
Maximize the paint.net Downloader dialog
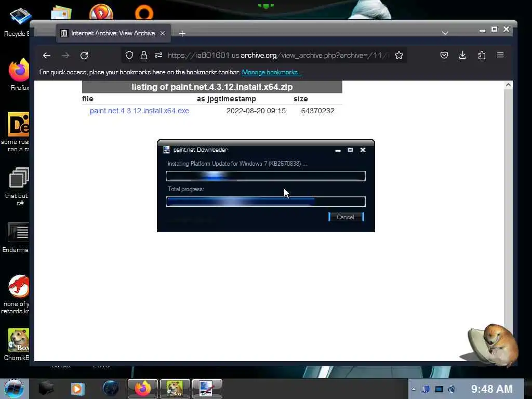[351, 150]
